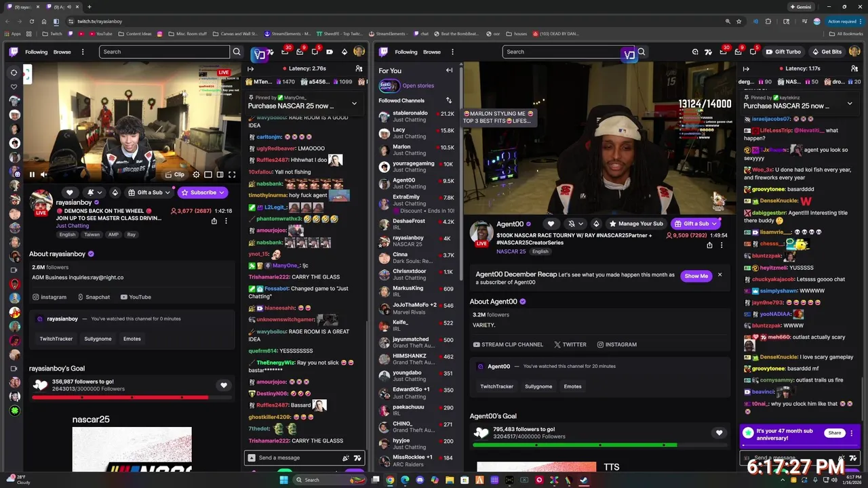Click Windows taskbar Search box
This screenshot has width=868, height=488.
point(328,480)
